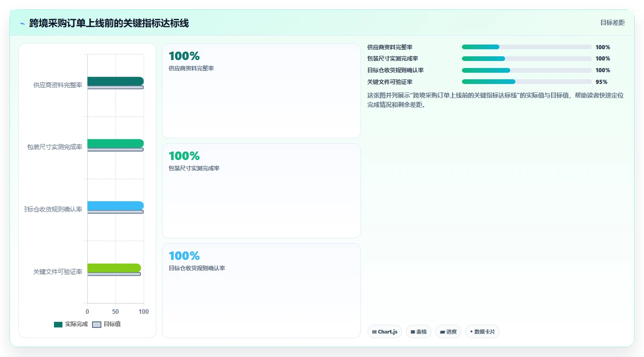Screen dimensions: 644x357
Task: Click the 关键文件可验证率 progress bar
Action: pos(527,82)
